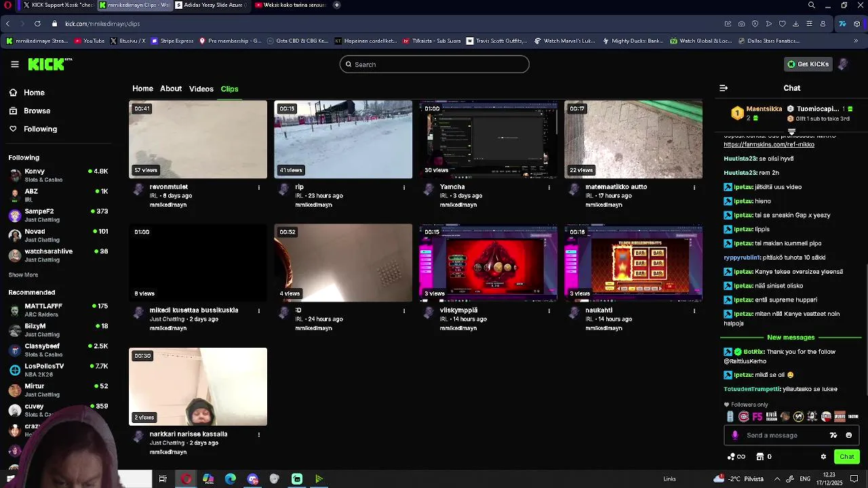Open the Get KICKs button
The image size is (868, 488).
808,64
